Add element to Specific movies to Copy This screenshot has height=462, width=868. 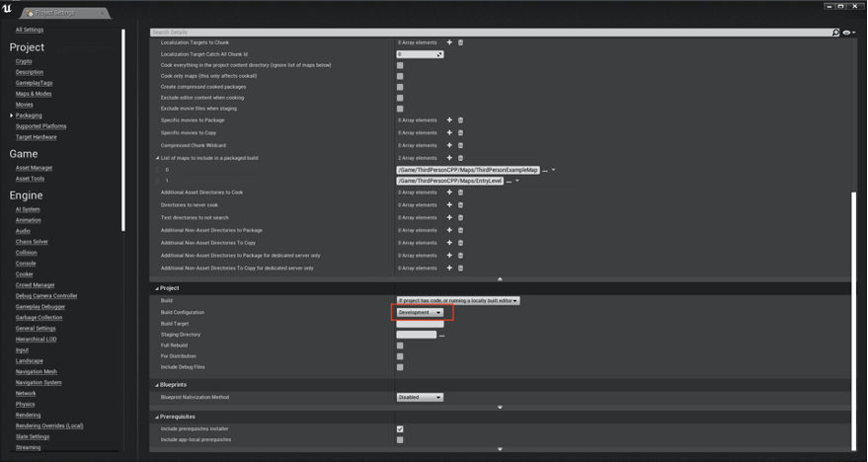[x=449, y=133]
